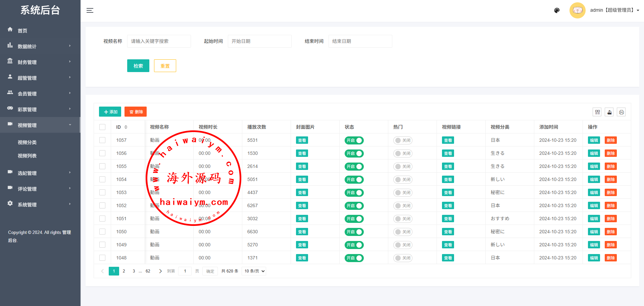Select 视频列表 in the sidebar

click(27, 156)
